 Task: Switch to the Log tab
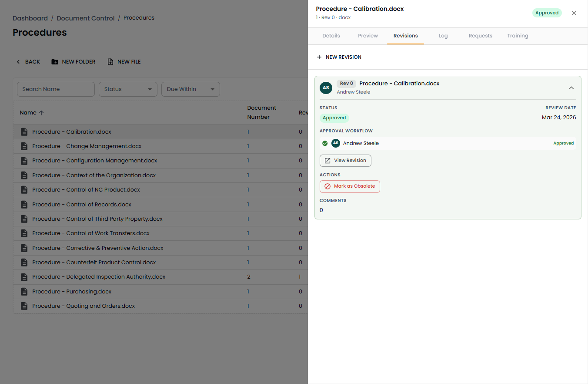(443, 36)
